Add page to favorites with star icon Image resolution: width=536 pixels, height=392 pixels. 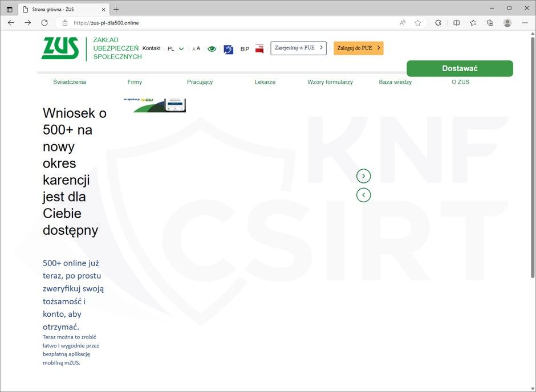[x=418, y=23]
